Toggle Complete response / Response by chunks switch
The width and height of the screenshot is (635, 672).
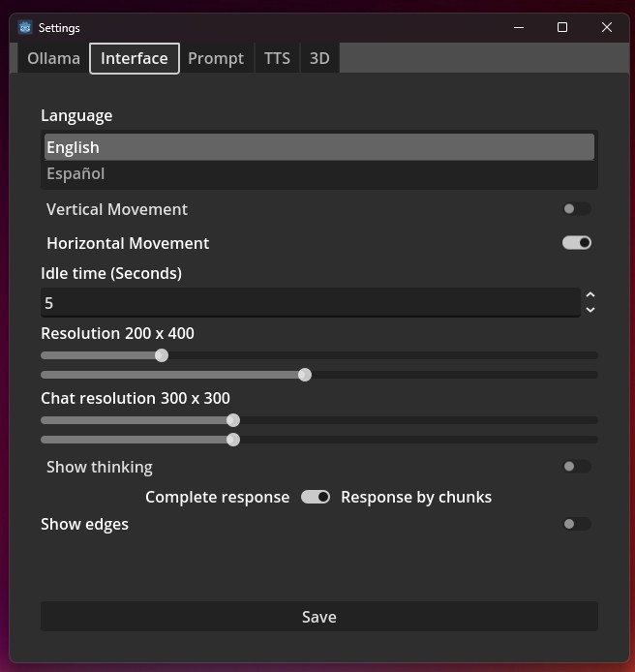pos(316,497)
